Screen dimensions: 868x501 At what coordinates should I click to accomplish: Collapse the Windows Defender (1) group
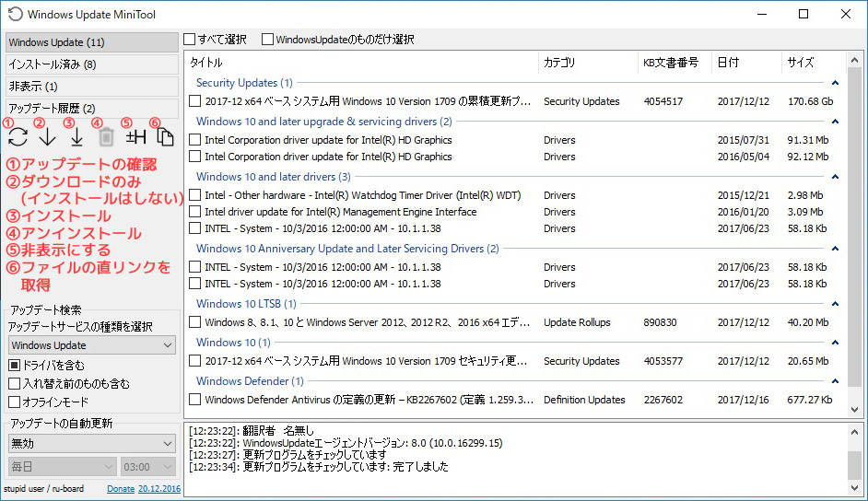coord(835,381)
